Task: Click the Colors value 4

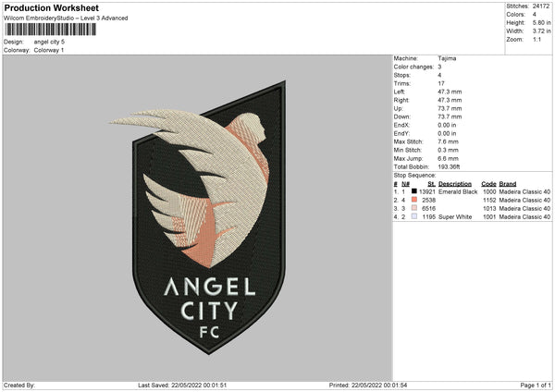Action: pos(535,15)
